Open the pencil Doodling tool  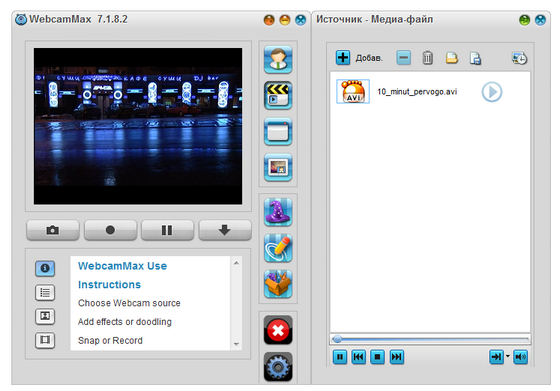point(278,248)
